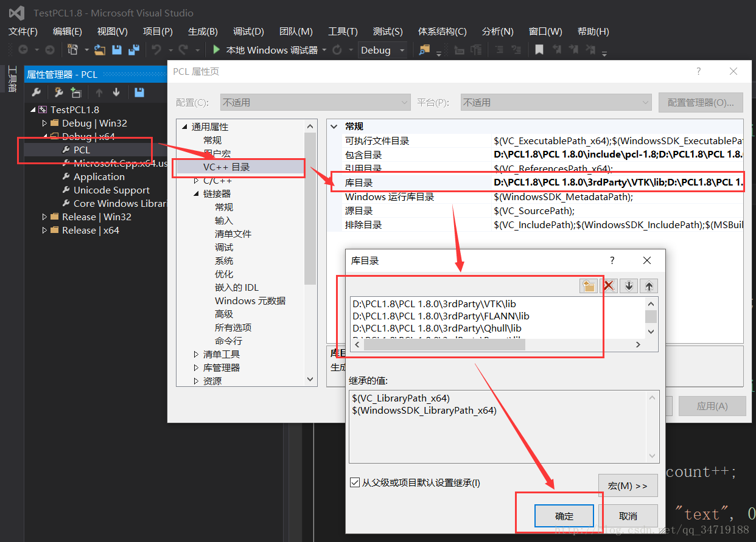
Task: Expand the Release | x64 node
Action: click(x=44, y=230)
